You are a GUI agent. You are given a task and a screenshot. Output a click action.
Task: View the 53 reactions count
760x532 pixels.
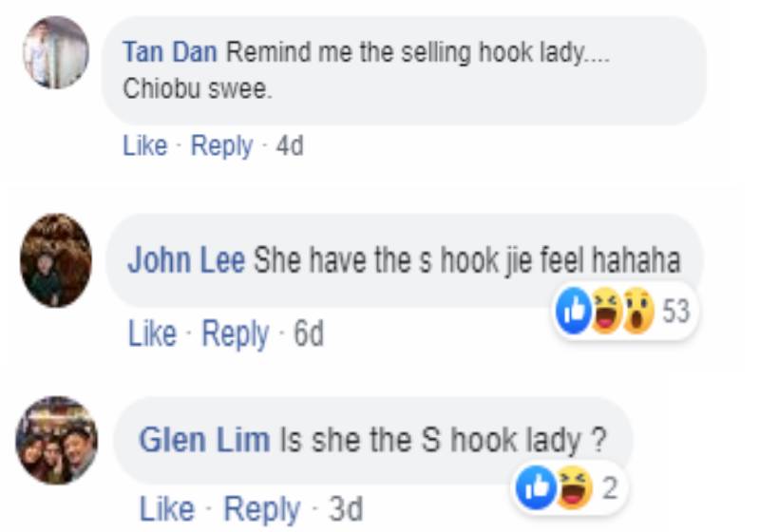pos(675,311)
